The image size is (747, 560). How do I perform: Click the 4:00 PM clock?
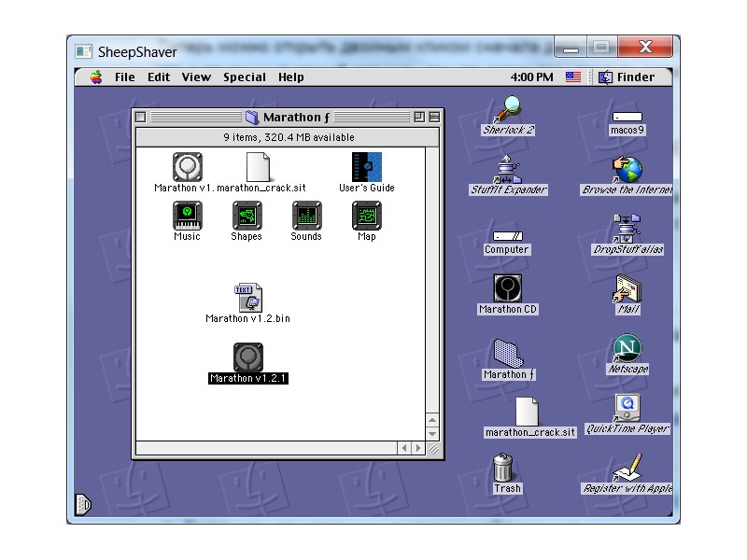531,77
